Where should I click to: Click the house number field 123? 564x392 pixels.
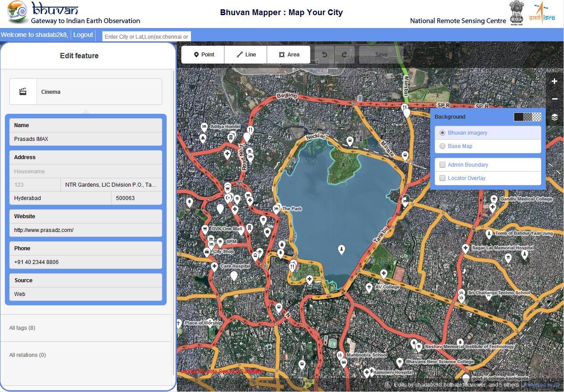pos(35,185)
